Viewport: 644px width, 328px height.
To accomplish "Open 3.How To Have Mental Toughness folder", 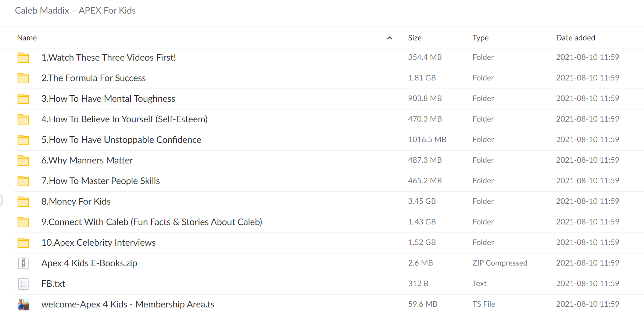I will 108,99.
